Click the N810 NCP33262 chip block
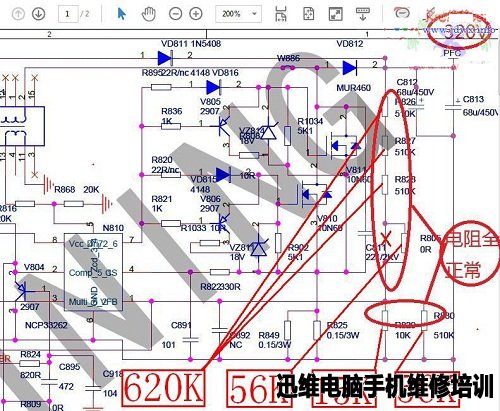Screen dimensions: 500x411 point(93,272)
